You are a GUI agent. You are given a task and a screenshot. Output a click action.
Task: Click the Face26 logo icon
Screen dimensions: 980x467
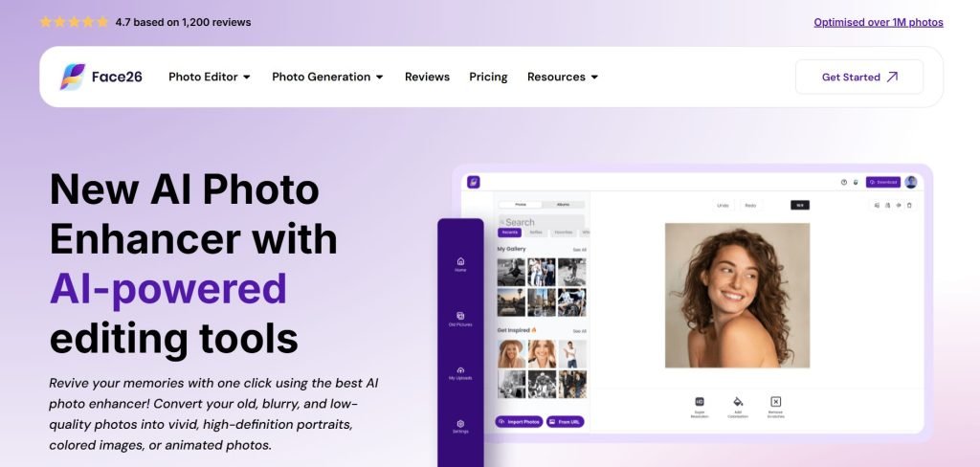73,77
